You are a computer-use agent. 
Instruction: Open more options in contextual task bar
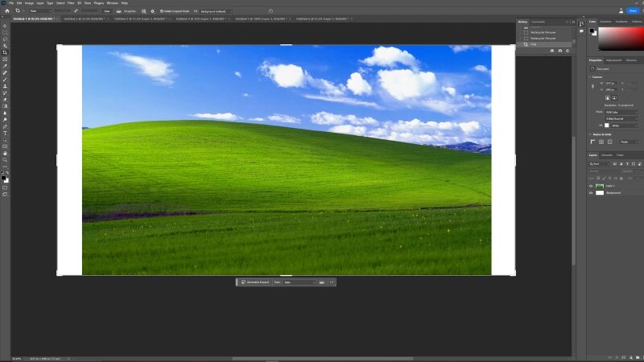(x=332, y=282)
